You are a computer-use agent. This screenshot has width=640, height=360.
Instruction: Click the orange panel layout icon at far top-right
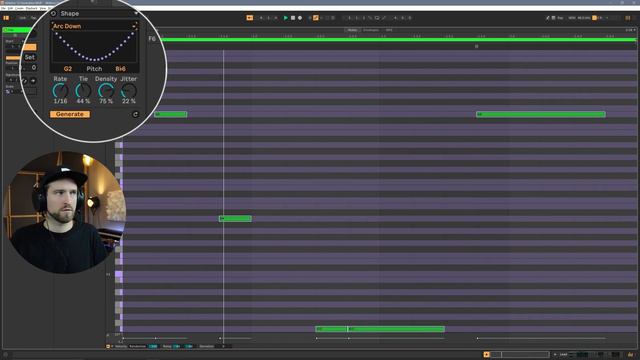tap(628, 18)
